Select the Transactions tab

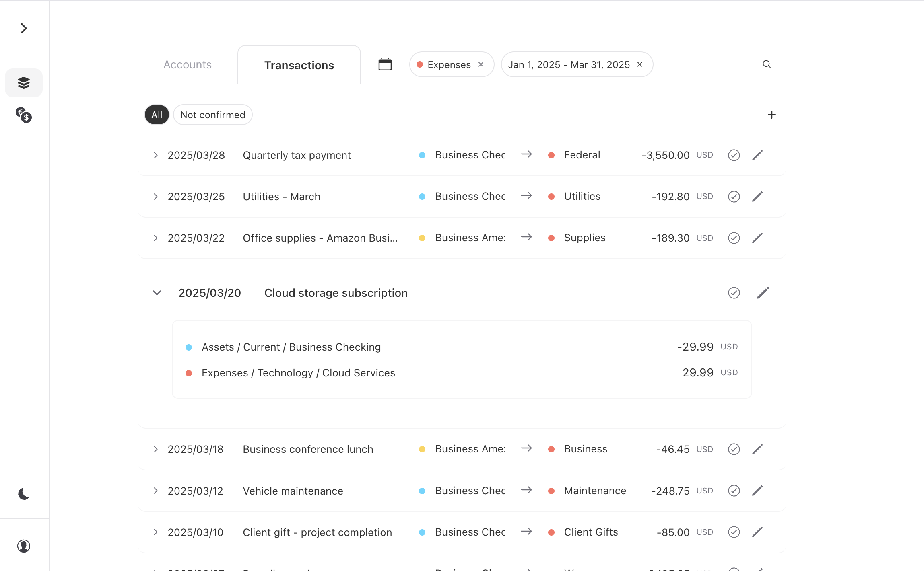point(299,65)
